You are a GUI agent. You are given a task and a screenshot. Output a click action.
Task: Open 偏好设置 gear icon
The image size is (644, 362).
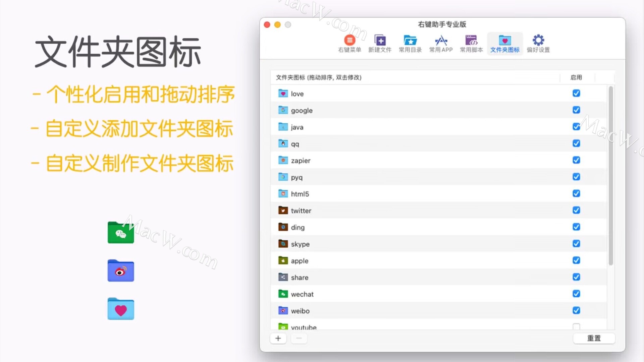(538, 44)
